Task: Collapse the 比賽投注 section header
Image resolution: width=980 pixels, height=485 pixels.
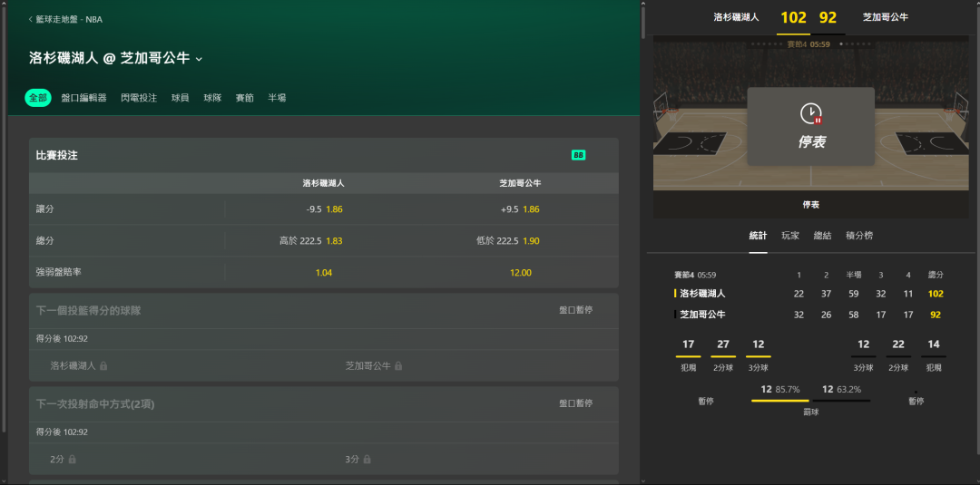Action: coord(324,155)
